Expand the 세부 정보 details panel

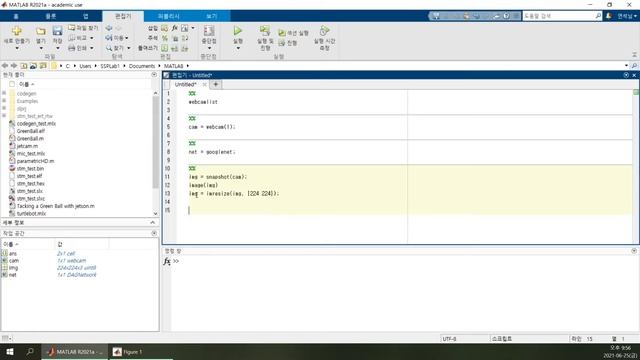coord(153,222)
